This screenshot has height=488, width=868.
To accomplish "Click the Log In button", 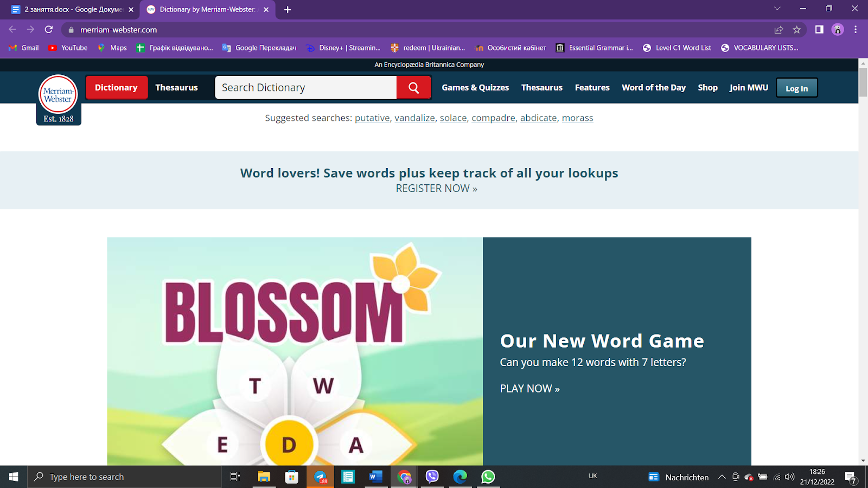I will click(797, 88).
